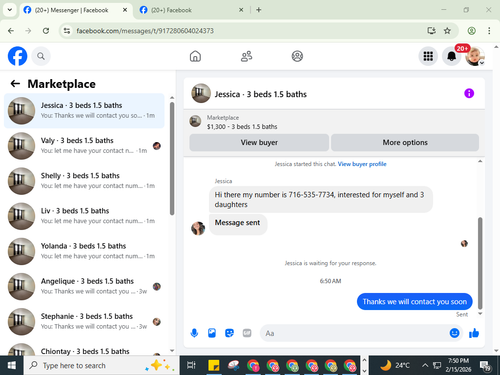Screen dimensions: 500x375
Task: Click the blue Thanks we will contact you soon bubble
Action: pyautogui.click(x=414, y=302)
